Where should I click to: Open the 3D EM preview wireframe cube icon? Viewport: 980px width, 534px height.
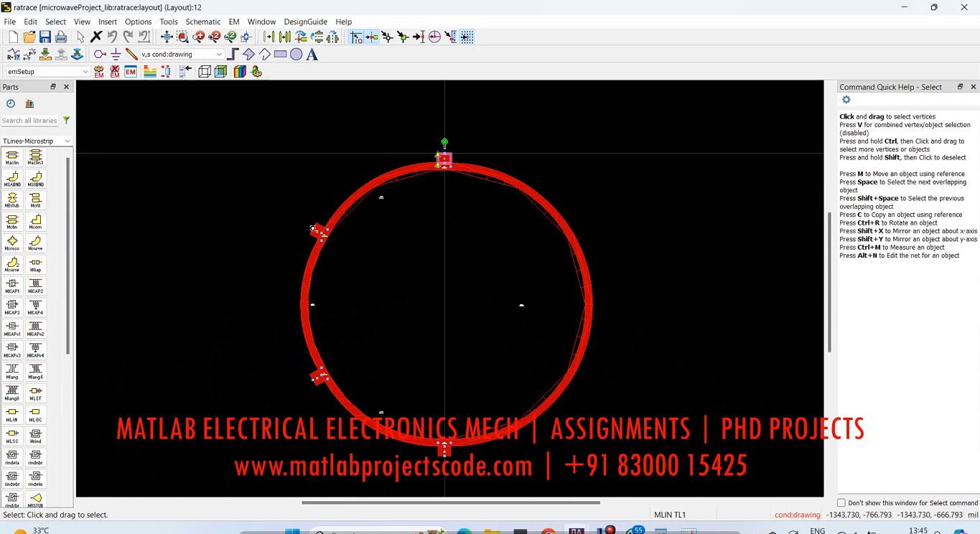pyautogui.click(x=205, y=72)
